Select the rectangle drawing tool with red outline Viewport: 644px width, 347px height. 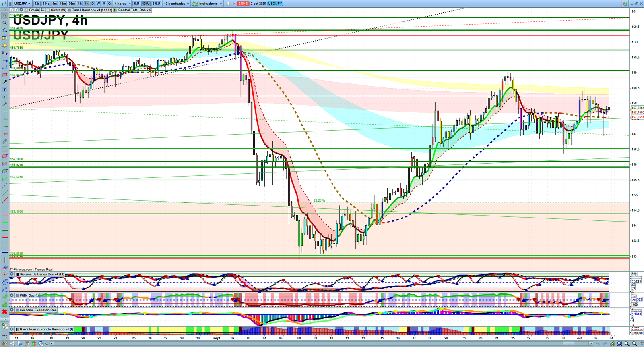(x=4, y=75)
